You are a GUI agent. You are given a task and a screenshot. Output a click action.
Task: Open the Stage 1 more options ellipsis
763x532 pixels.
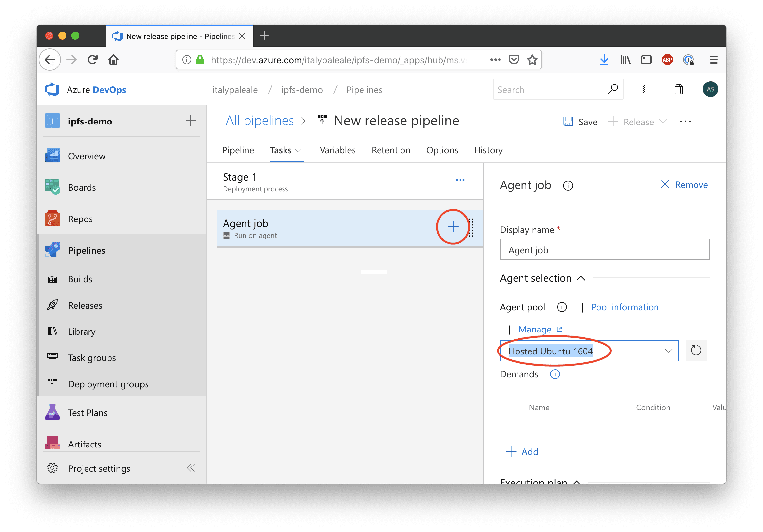(460, 180)
